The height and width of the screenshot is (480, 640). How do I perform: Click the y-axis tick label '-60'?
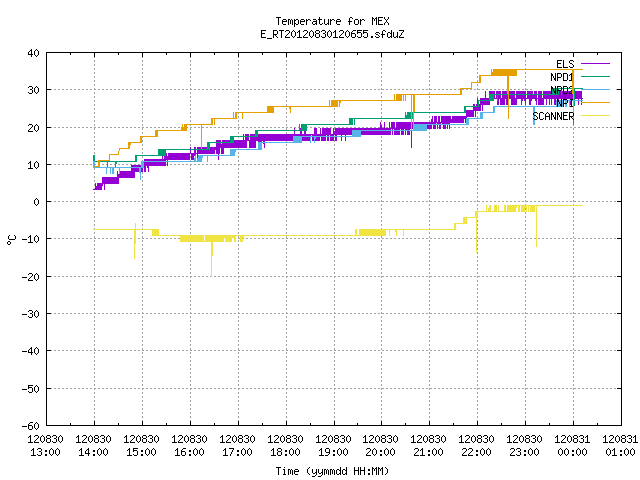coord(31,426)
